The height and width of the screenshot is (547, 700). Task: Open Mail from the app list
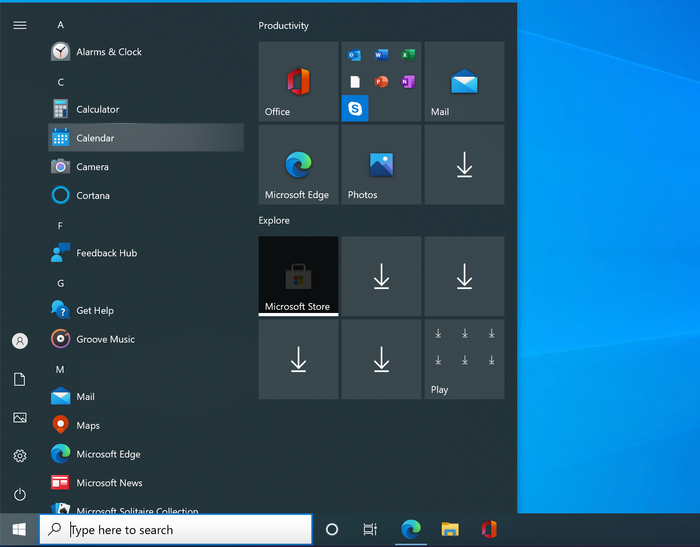pos(146,397)
